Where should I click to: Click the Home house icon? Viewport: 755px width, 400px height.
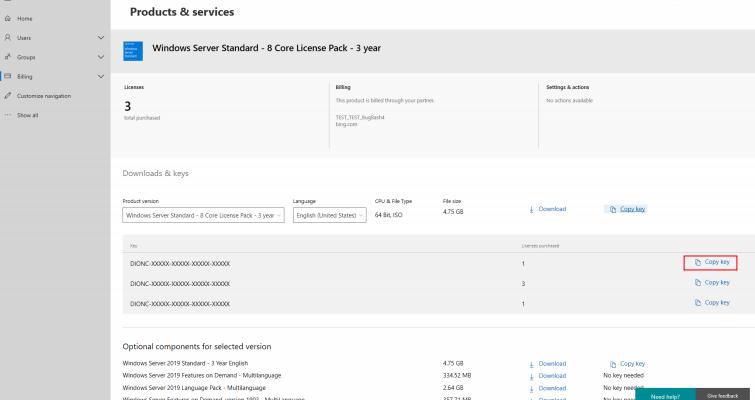[x=8, y=19]
